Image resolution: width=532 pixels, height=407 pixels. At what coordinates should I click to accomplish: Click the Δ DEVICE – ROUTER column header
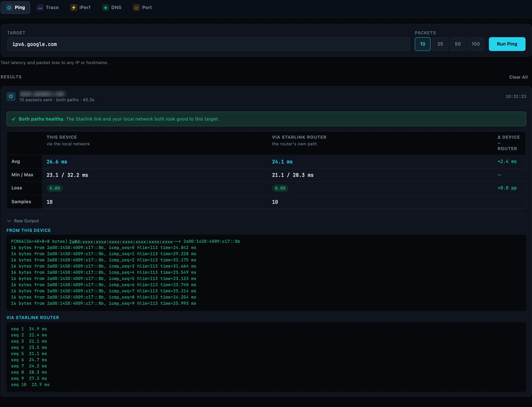[x=509, y=143]
